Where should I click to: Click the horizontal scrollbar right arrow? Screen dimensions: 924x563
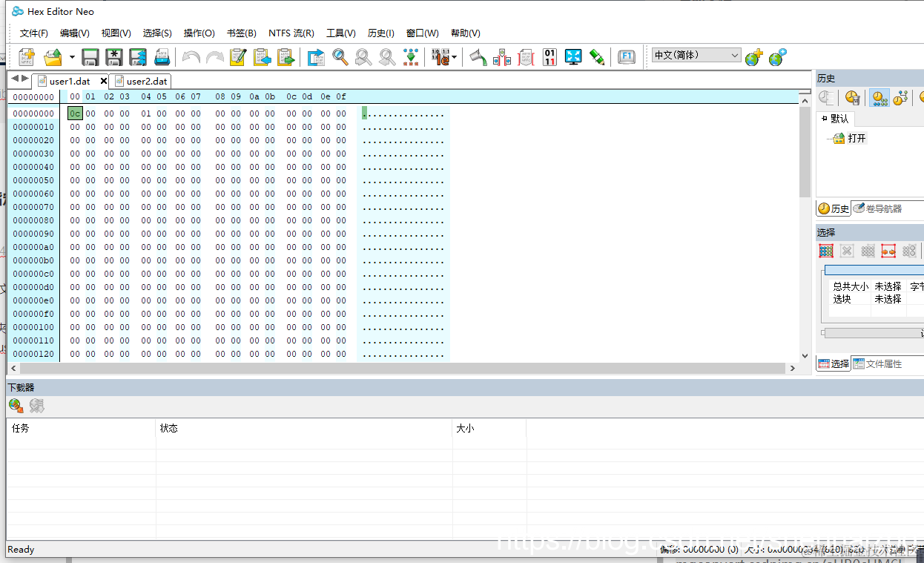[792, 368]
